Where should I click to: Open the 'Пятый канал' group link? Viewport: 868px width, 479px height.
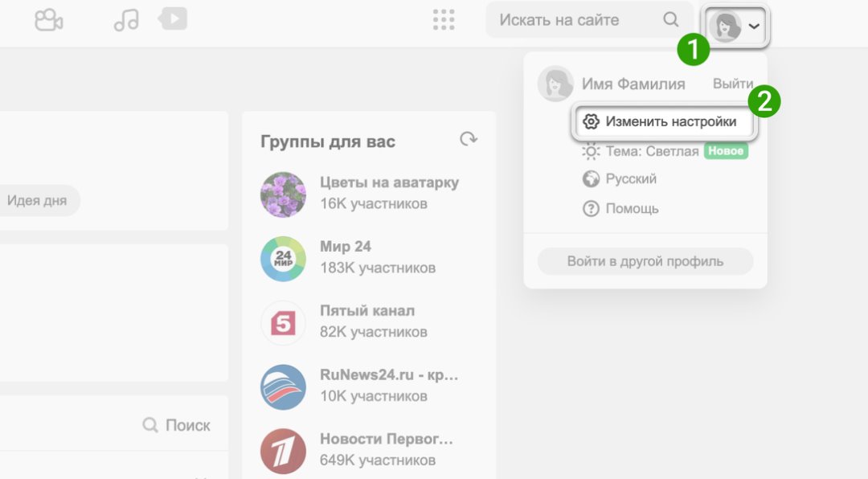coord(366,311)
